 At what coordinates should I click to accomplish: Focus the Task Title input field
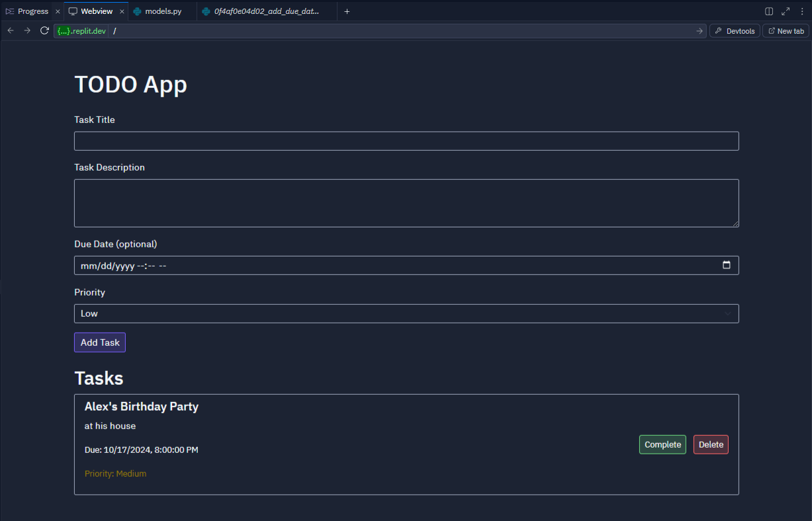(406, 141)
